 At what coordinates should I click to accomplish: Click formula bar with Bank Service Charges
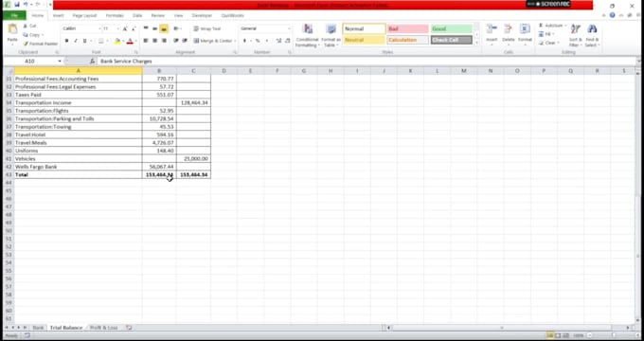point(366,61)
